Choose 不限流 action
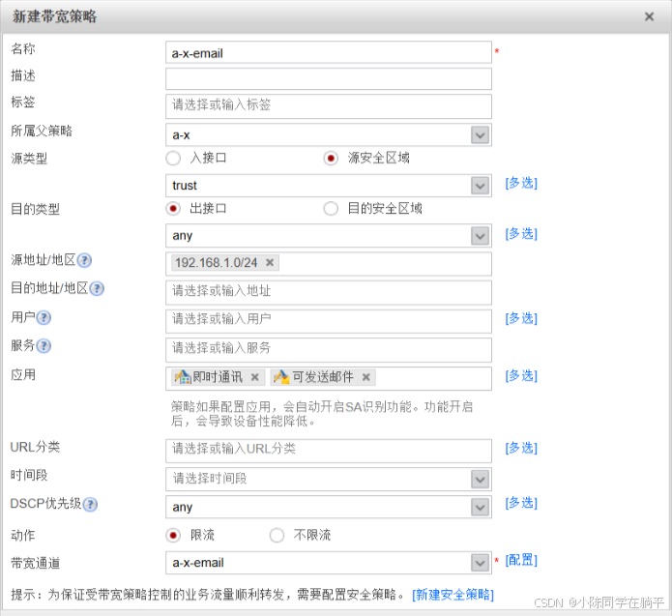This screenshot has height=616, width=672. pos(277,536)
